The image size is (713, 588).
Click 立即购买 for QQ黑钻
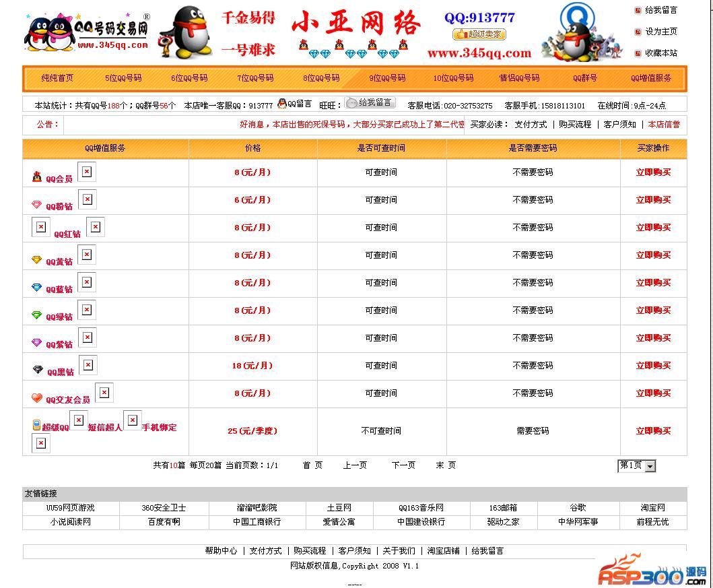click(x=653, y=366)
